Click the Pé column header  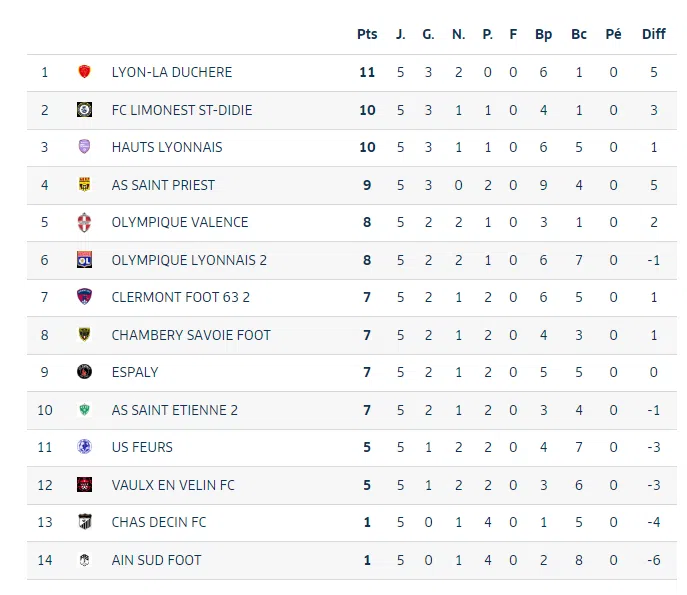tap(613, 34)
